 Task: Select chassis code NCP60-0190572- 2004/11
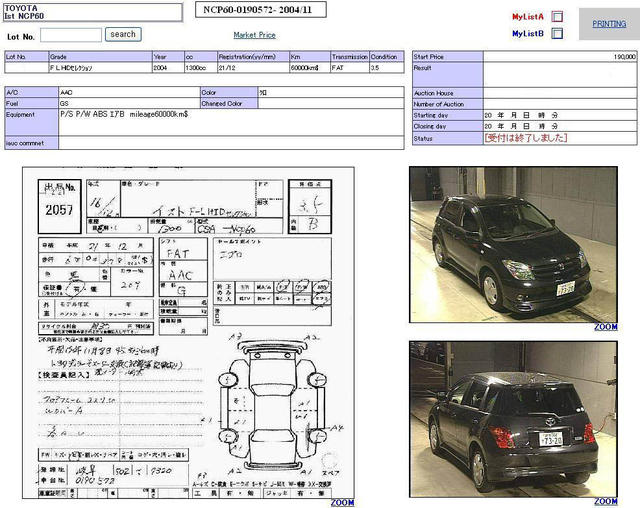pyautogui.click(x=261, y=10)
